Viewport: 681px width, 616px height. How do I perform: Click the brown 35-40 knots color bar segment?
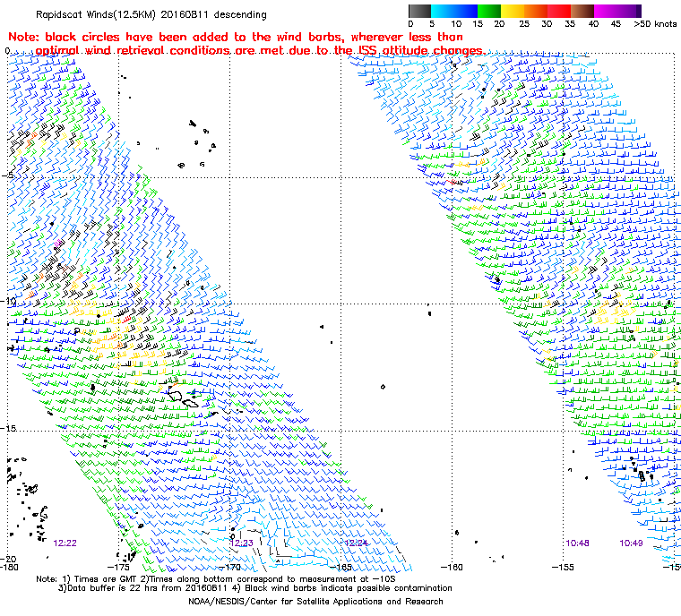tap(582, 11)
